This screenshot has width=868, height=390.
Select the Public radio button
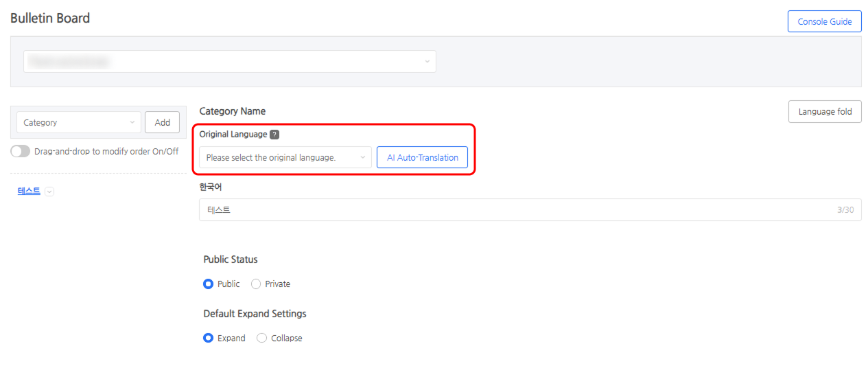pyautogui.click(x=209, y=284)
